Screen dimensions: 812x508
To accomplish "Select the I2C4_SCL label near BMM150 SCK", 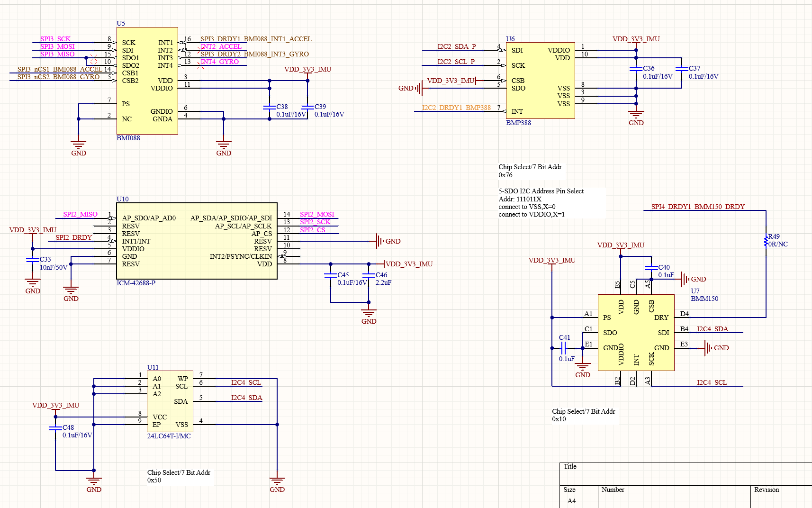I will point(712,382).
